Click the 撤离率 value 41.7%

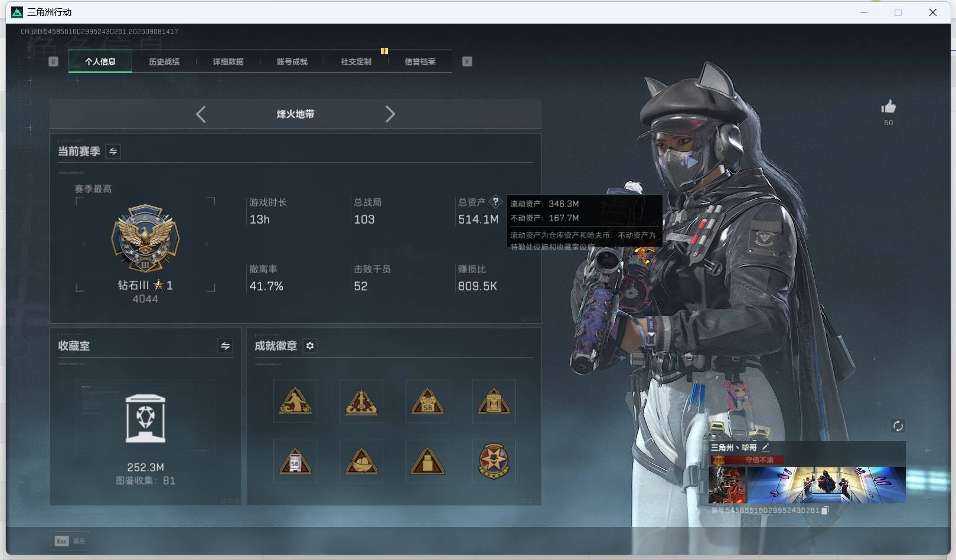coord(266,286)
